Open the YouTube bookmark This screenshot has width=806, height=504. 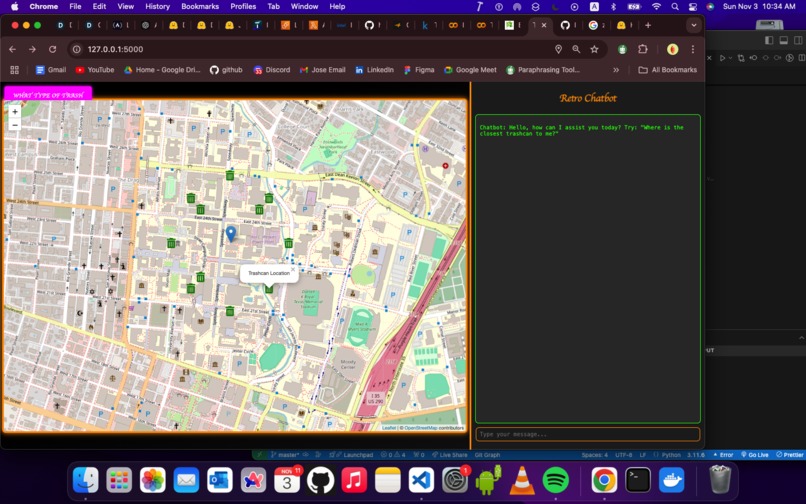95,70
